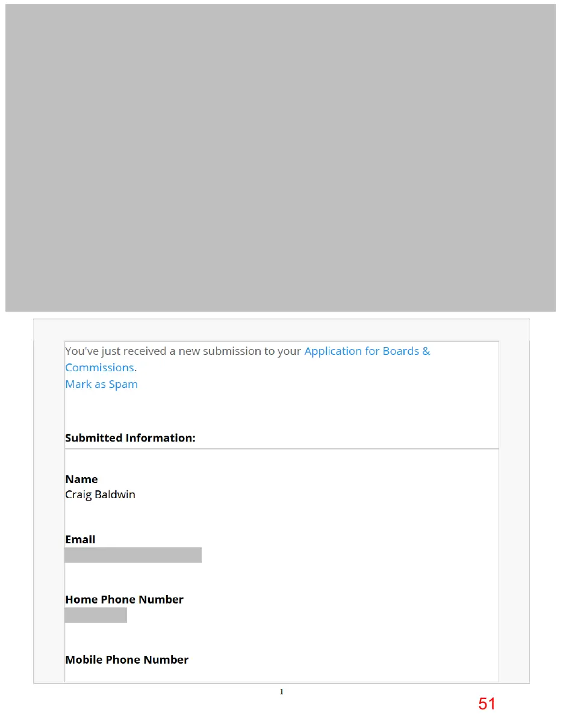Click the small page number 1 footer
This screenshot has height=728, width=563.
(281, 692)
